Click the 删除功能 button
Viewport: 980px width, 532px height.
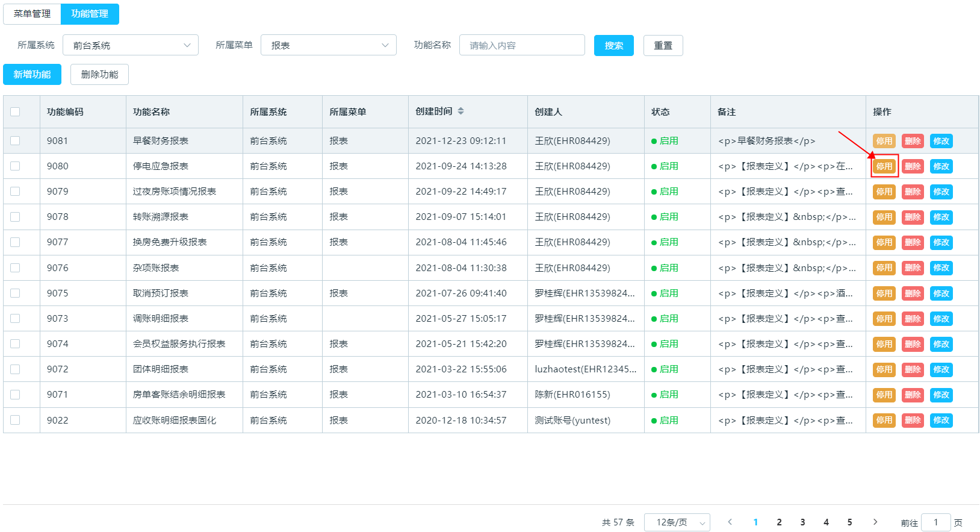99,74
